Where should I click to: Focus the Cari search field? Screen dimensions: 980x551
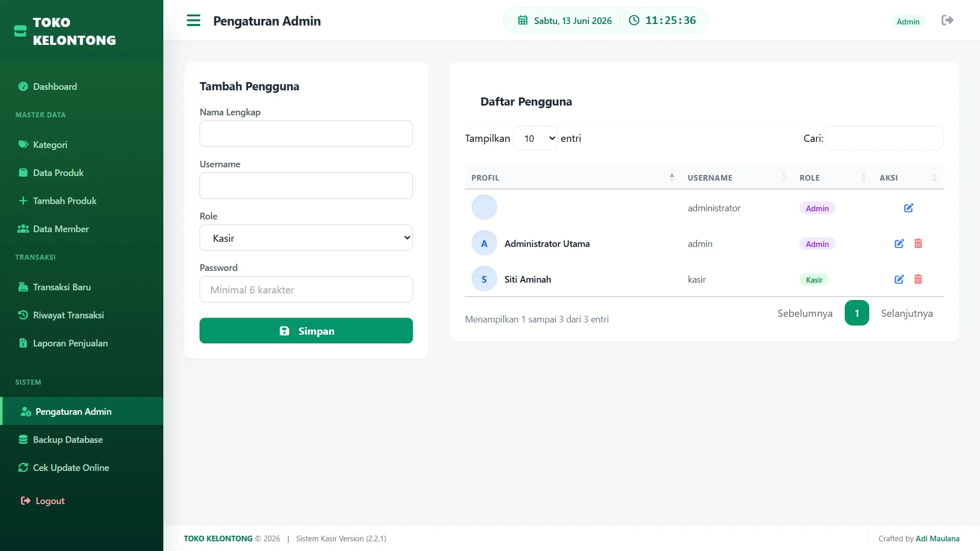[x=884, y=138]
